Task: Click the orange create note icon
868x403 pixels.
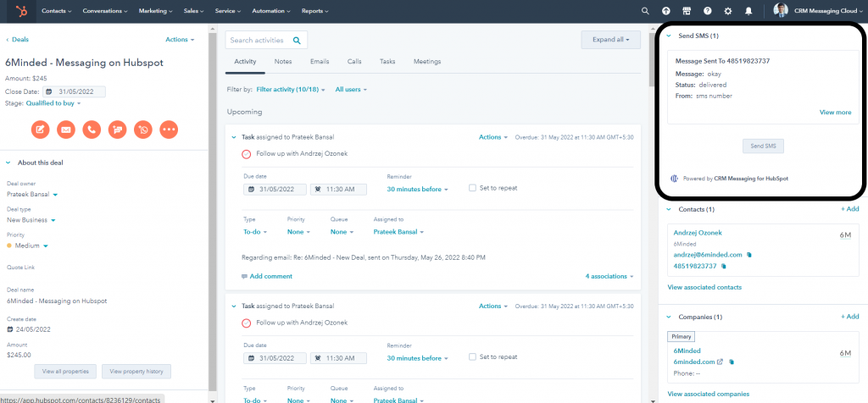Action: click(41, 130)
